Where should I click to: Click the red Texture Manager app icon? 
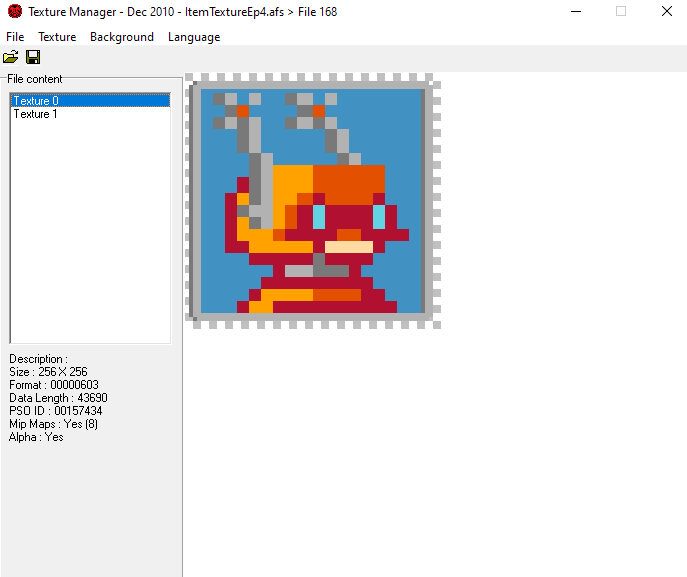(15, 11)
